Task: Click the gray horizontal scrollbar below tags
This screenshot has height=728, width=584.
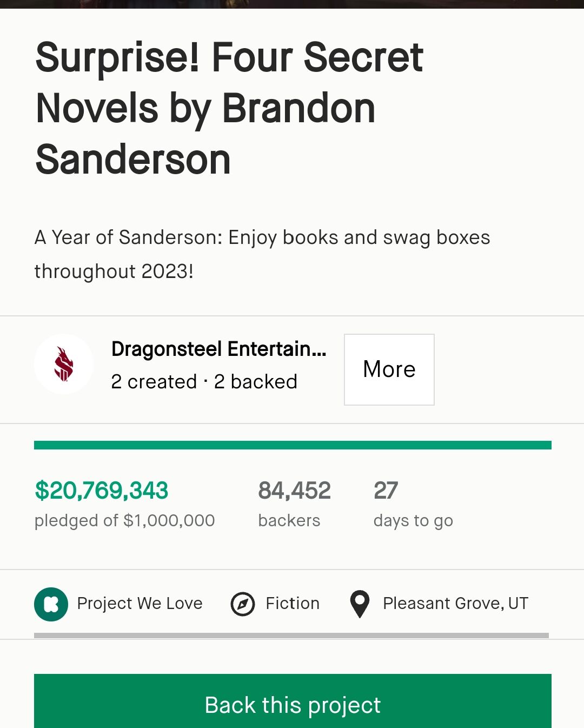Action: click(291, 636)
